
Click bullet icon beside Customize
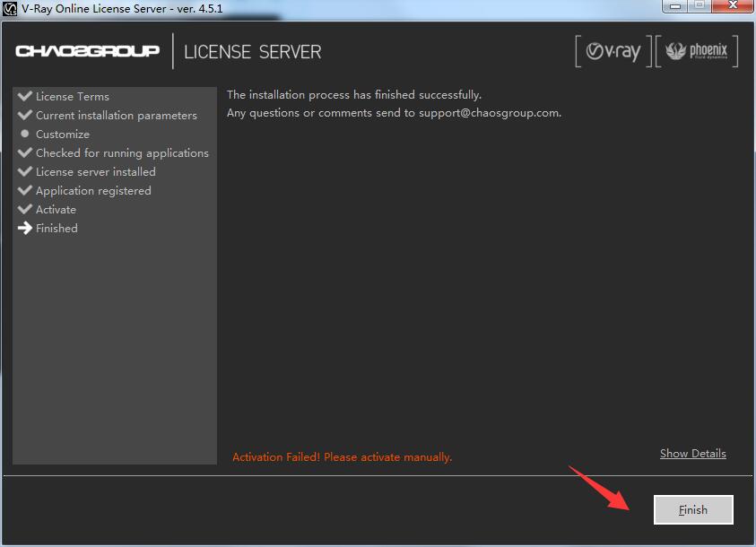[x=25, y=134]
